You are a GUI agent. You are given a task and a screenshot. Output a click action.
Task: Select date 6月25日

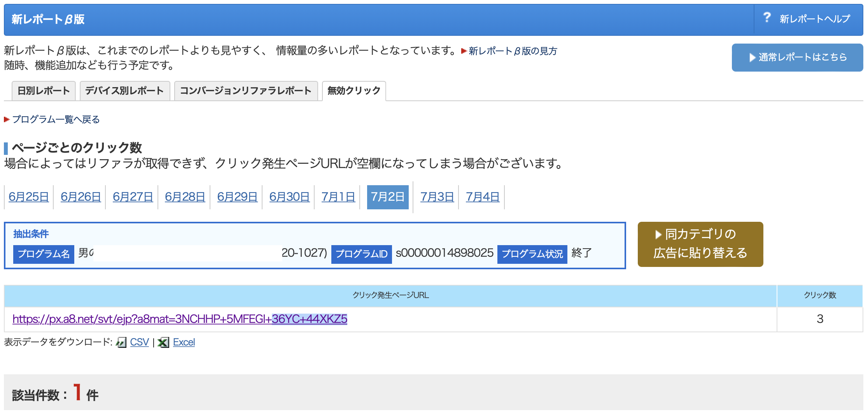[x=28, y=197]
